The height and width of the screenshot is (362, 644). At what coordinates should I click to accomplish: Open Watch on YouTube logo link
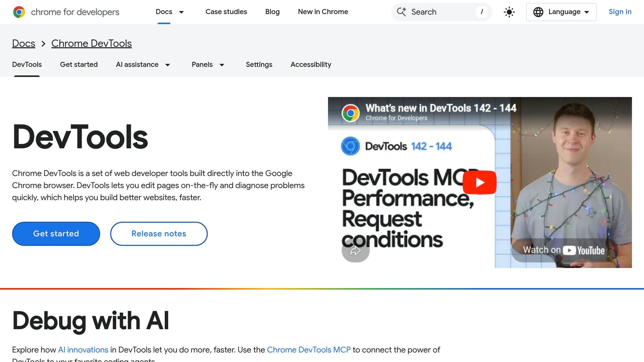tap(564, 250)
